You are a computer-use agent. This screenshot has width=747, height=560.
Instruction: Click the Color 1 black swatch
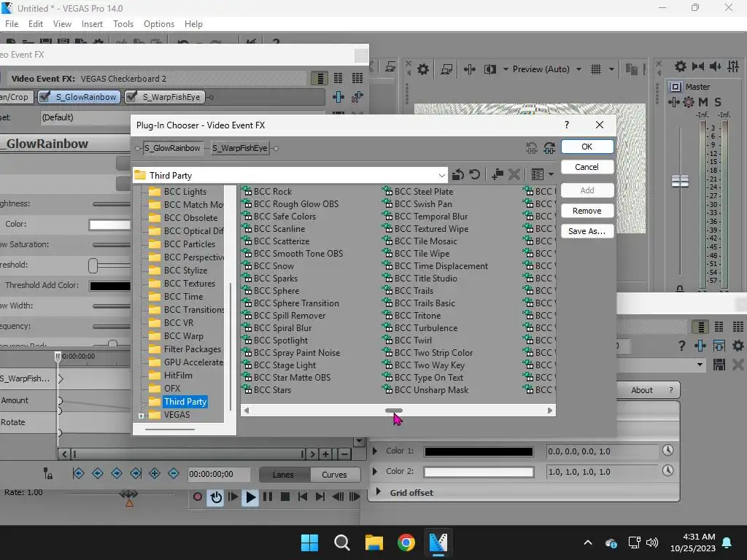pos(479,451)
